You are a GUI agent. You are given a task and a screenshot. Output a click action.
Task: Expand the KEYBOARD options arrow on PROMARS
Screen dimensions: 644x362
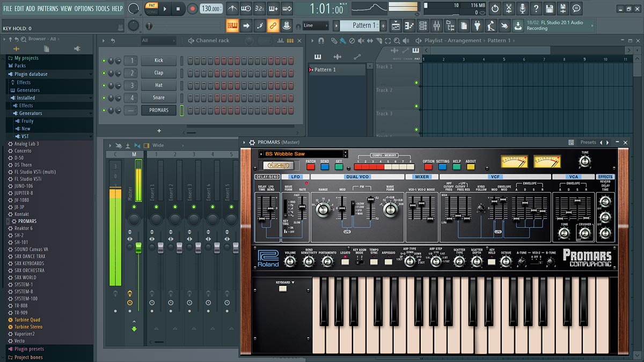[x=293, y=282]
